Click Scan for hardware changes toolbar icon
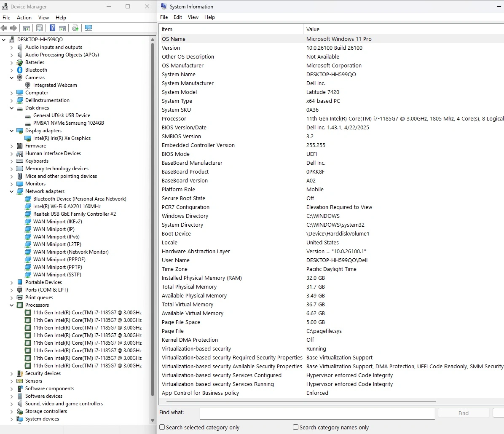 [88, 28]
